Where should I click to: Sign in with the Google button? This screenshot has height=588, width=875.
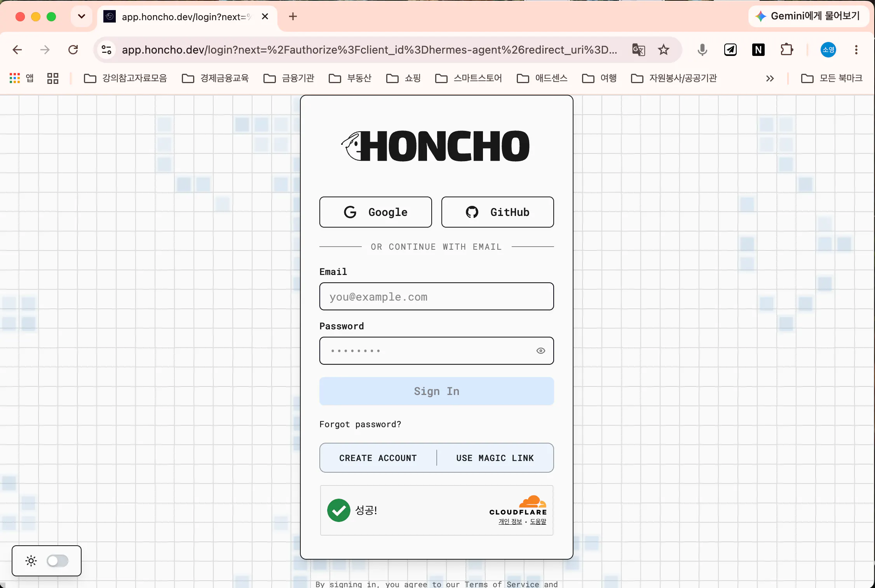click(375, 212)
